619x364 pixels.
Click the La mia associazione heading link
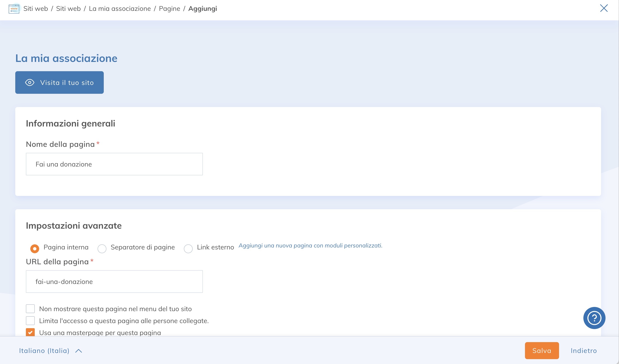[x=66, y=58]
